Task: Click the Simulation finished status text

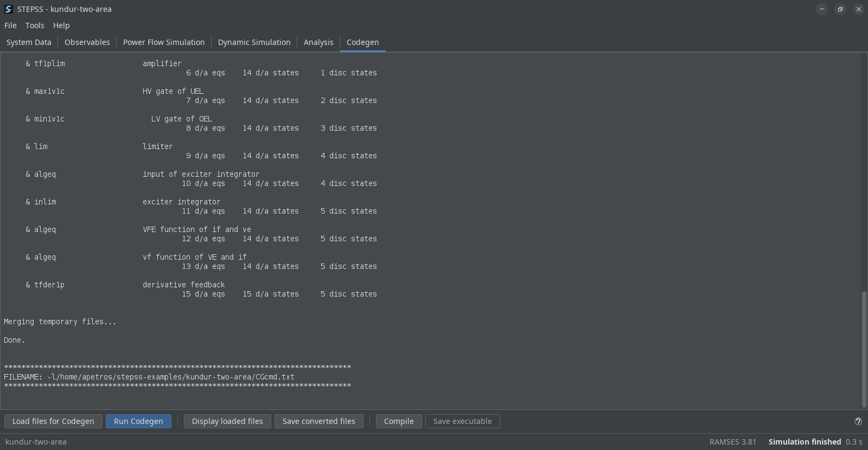Action: point(805,442)
